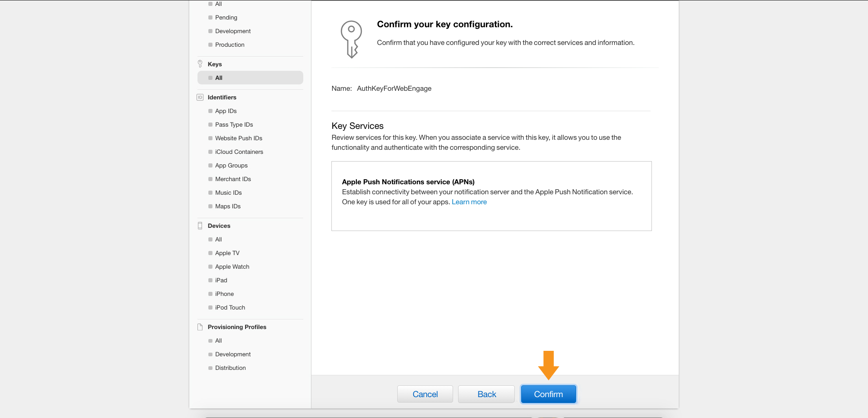Confirm the key configuration
Viewport: 868px width, 418px height.
tap(548, 394)
